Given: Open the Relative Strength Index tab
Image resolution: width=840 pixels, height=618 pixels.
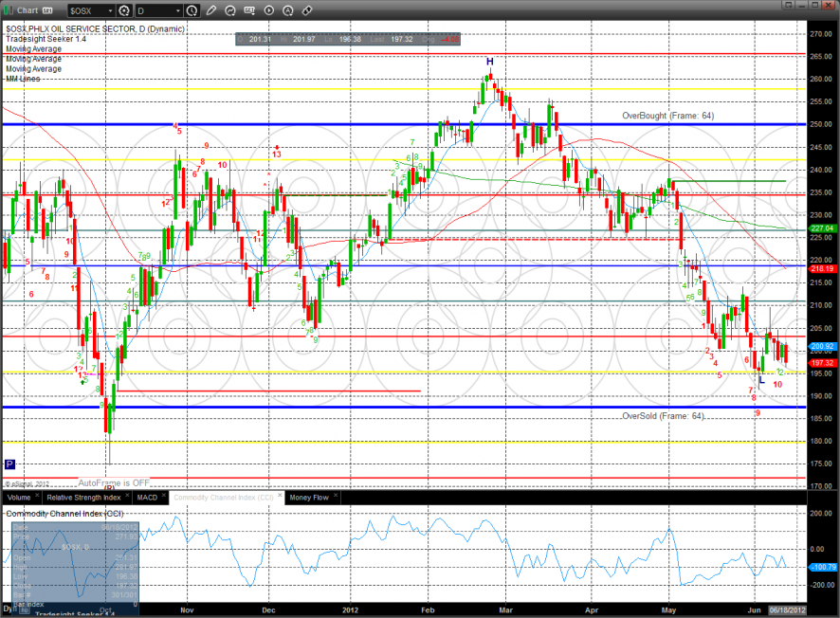Looking at the screenshot, I should click(x=85, y=497).
